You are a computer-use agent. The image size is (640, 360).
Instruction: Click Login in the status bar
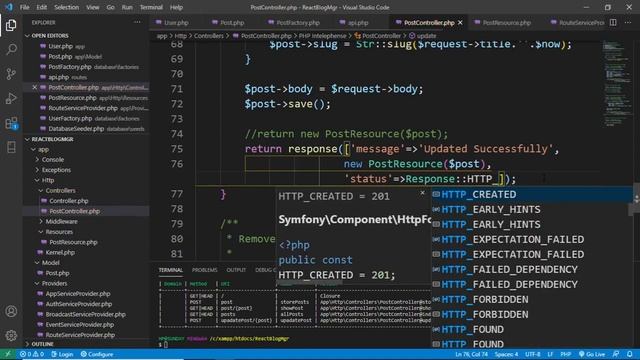click(x=62, y=354)
